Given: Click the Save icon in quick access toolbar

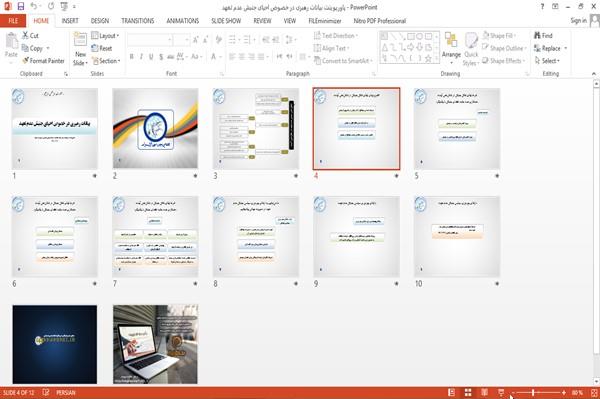Looking at the screenshot, I should [21, 6].
